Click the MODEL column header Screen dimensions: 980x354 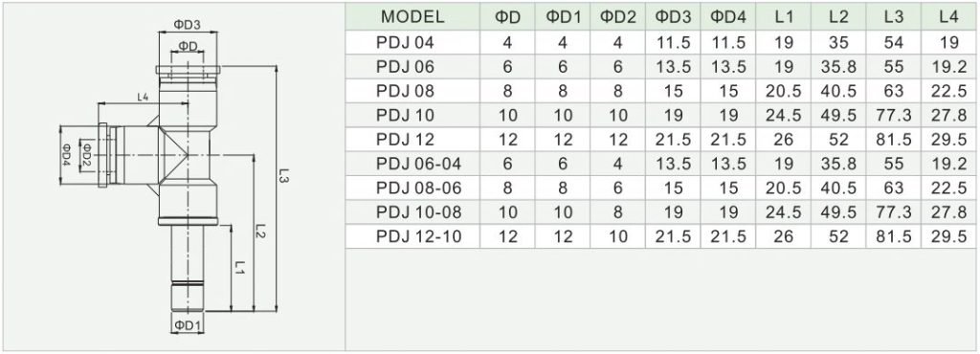point(412,17)
